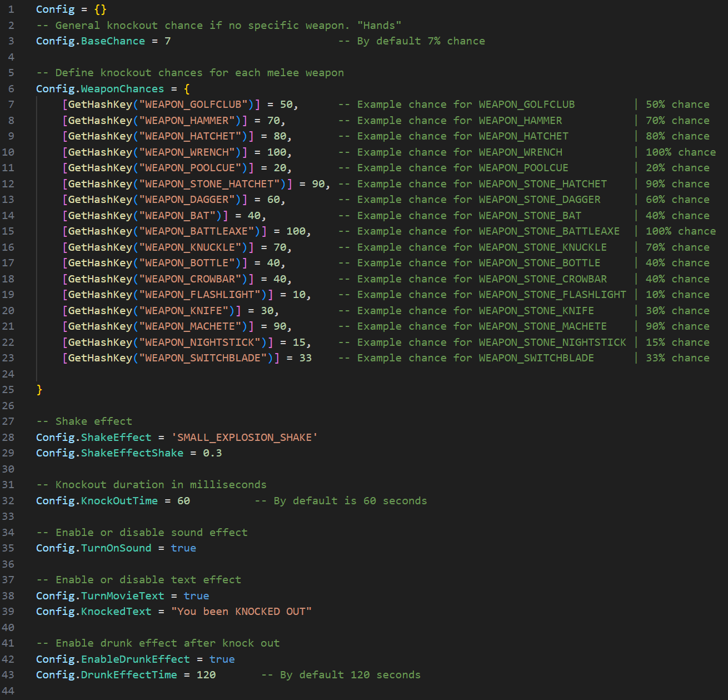Click line number 25 in the gutter
Viewport: 728px width, 700px height.
tap(8, 390)
